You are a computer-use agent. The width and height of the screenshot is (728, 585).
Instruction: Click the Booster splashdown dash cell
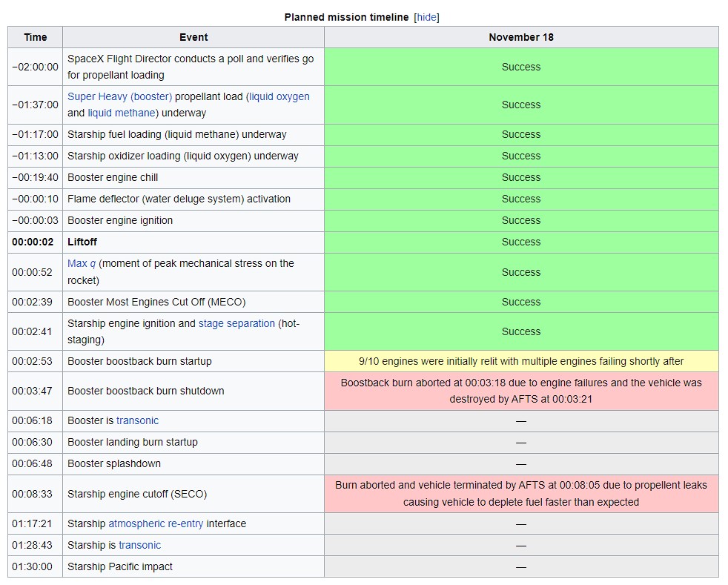(521, 464)
